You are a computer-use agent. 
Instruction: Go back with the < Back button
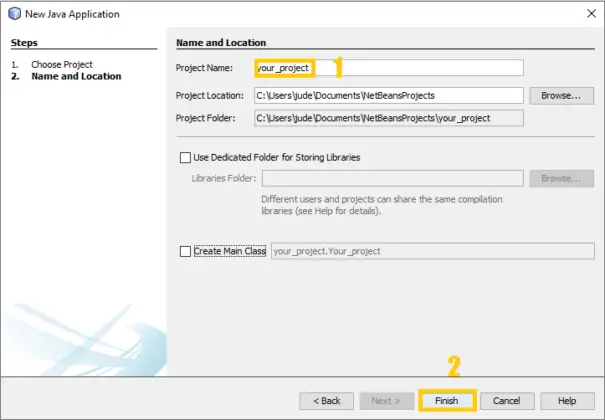(x=327, y=400)
